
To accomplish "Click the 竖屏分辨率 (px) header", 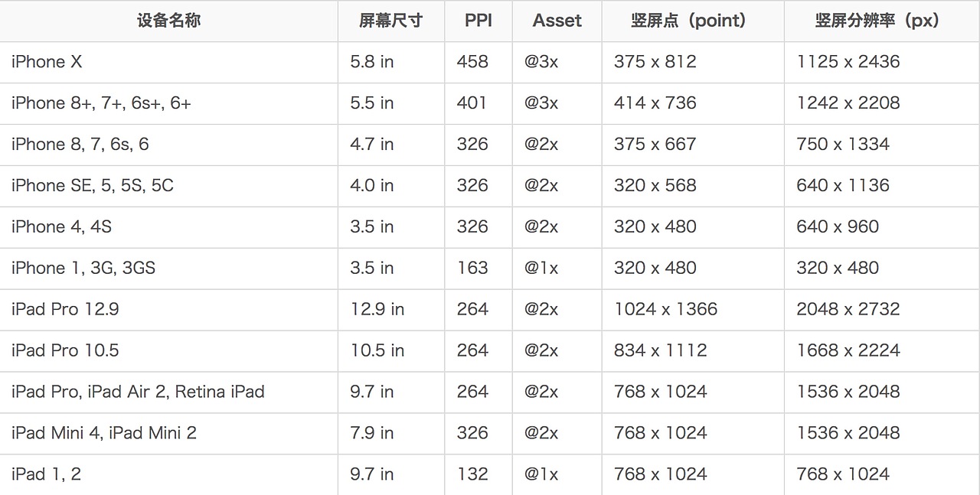I will 877,21.
